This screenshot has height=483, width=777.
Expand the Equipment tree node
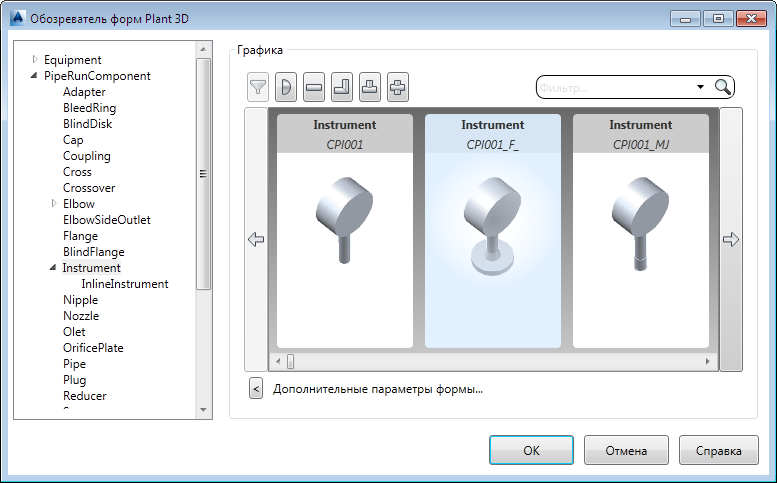[35, 59]
